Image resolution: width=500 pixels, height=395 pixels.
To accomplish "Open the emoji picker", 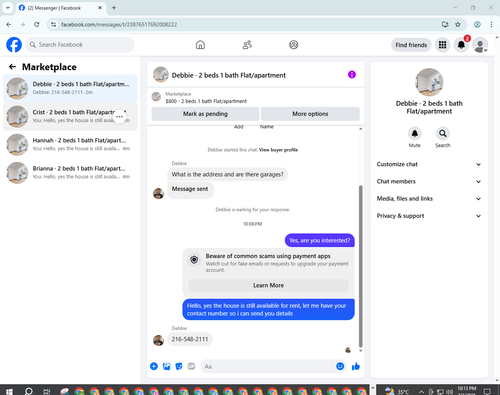I will [340, 366].
